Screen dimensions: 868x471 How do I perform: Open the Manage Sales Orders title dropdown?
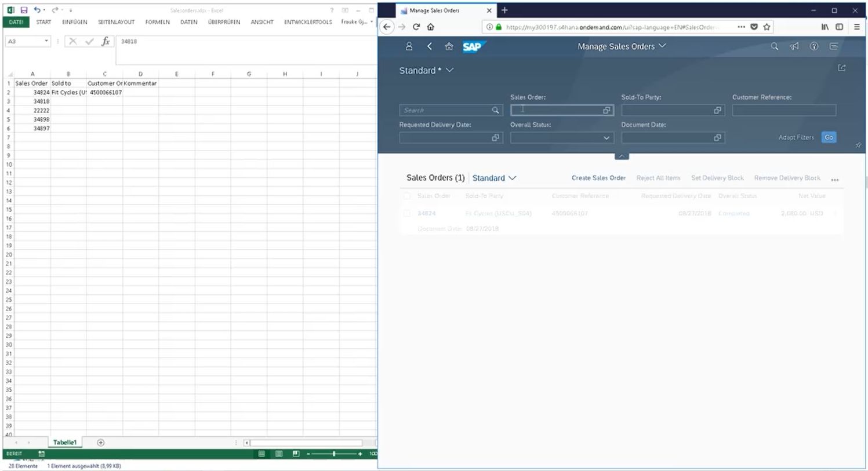[662, 46]
